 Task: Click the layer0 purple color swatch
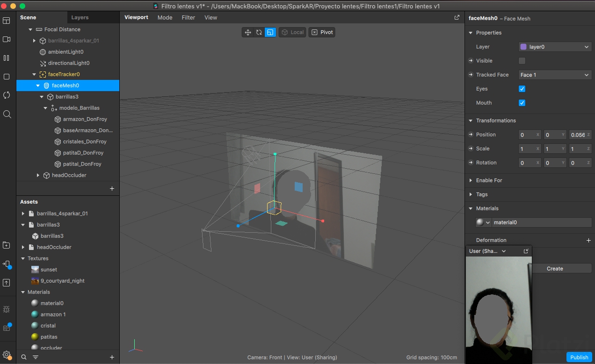pos(523,47)
